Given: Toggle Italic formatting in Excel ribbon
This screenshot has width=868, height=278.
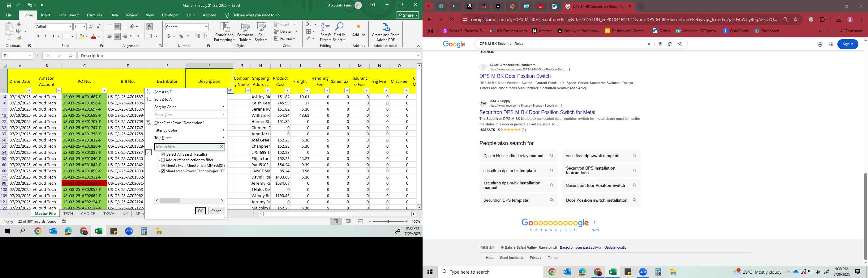Looking at the screenshot, I should click(x=45, y=36).
